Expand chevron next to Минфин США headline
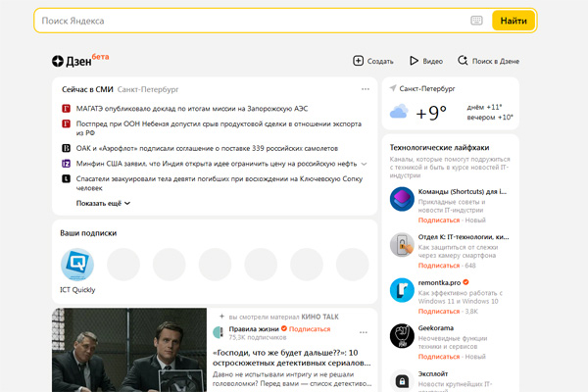Viewport: 588px width, 392px height. click(x=364, y=164)
